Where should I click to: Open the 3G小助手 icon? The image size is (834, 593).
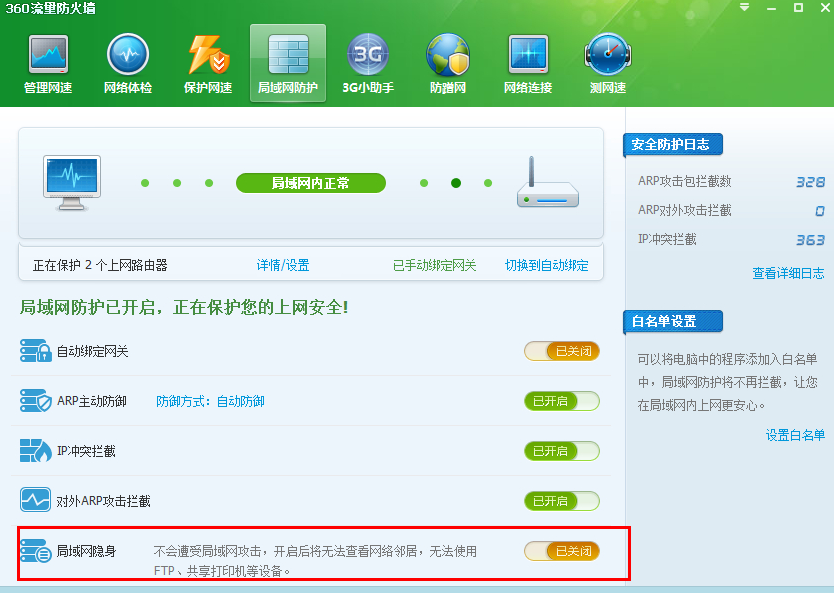tap(368, 64)
